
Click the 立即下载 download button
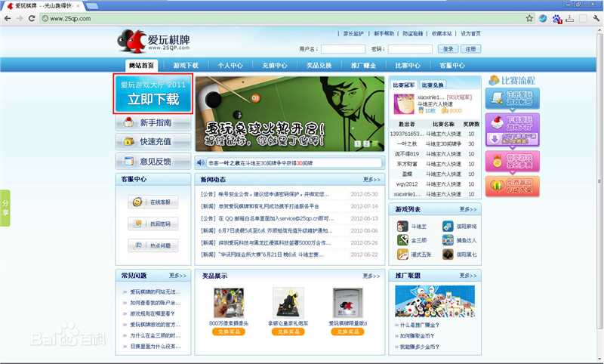pos(153,94)
